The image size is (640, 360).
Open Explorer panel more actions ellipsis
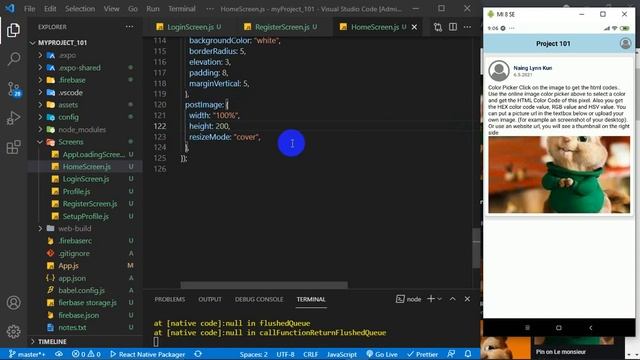pyautogui.click(x=129, y=27)
